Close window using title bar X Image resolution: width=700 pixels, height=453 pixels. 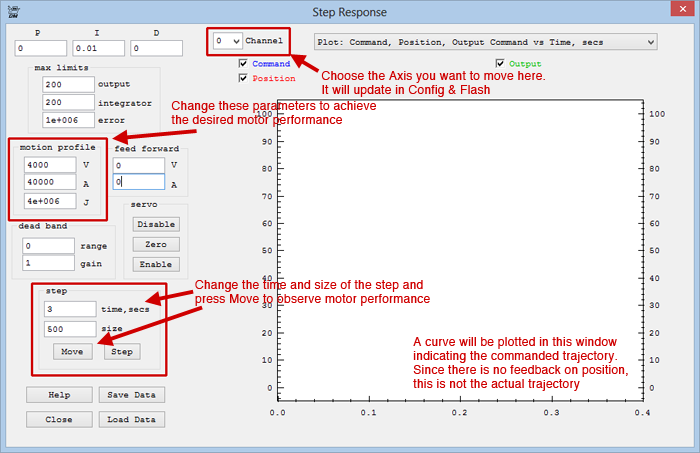670,10
